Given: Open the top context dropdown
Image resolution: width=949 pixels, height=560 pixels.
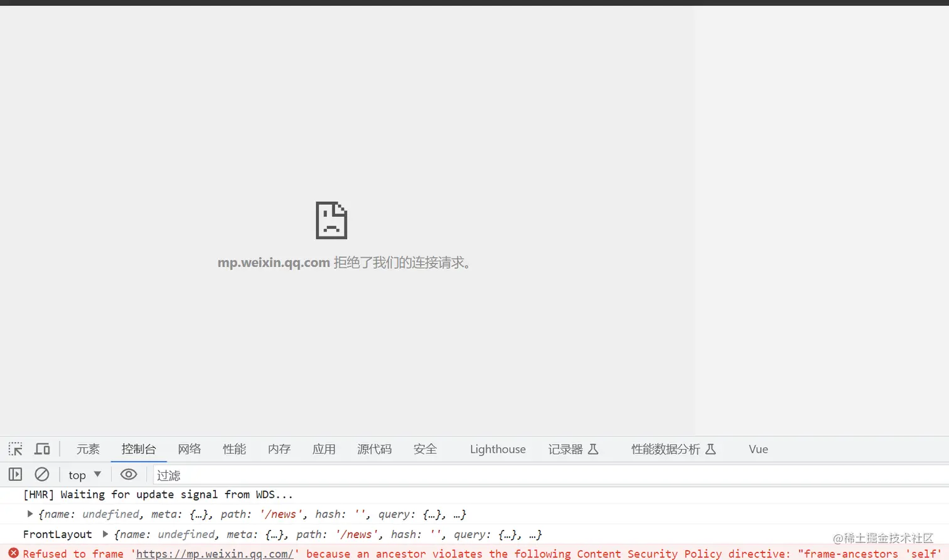Looking at the screenshot, I should coord(85,475).
